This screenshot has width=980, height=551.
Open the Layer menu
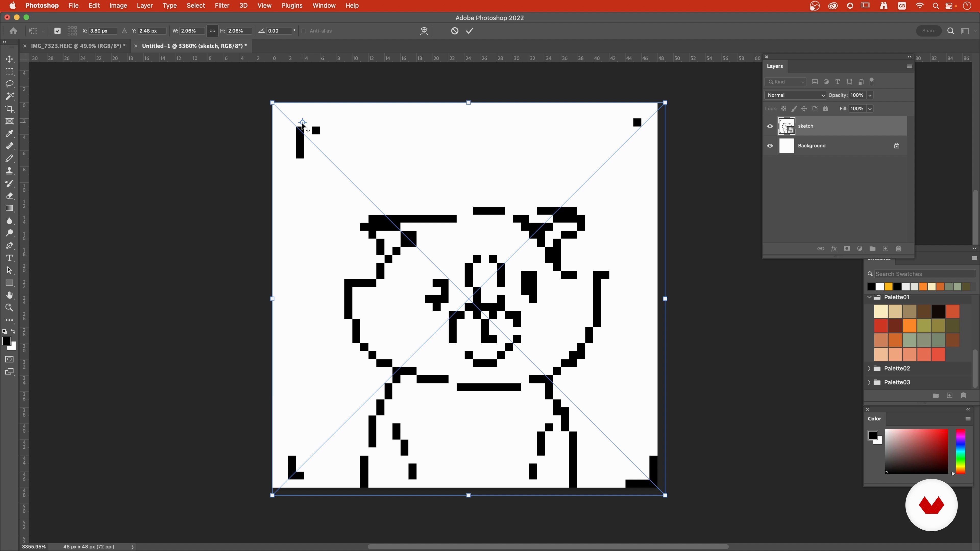coord(144,6)
